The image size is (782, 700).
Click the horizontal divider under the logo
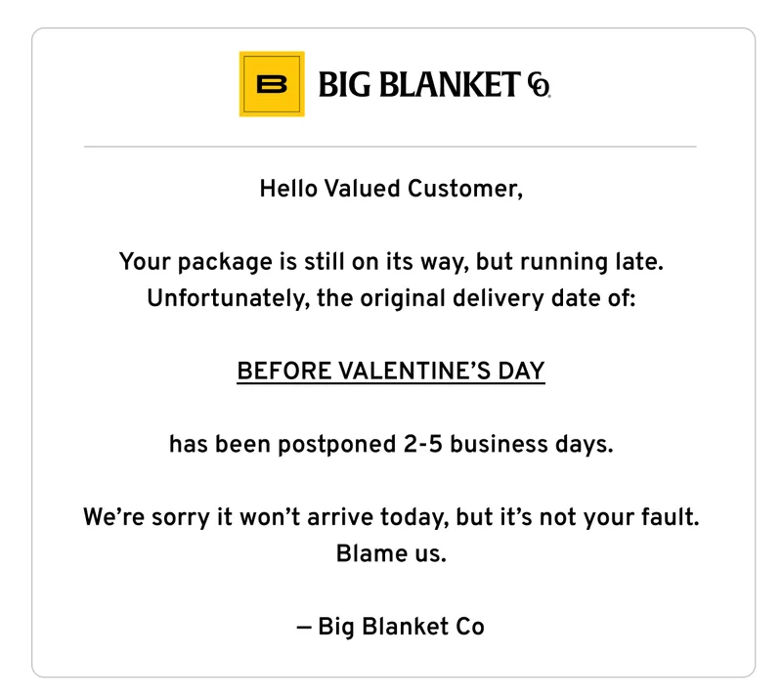coord(390,147)
